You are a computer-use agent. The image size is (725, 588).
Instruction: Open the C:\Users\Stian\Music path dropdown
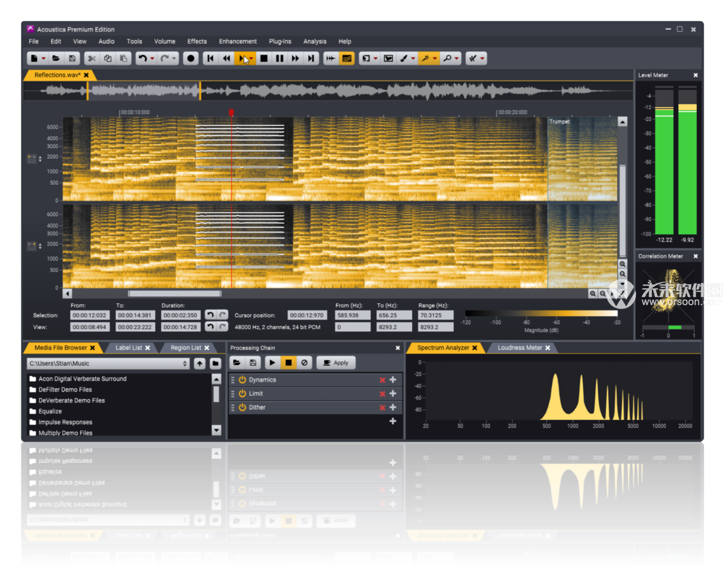pyautogui.click(x=185, y=364)
